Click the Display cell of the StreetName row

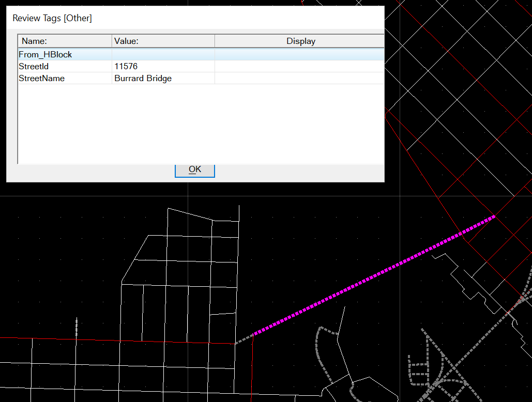point(299,78)
